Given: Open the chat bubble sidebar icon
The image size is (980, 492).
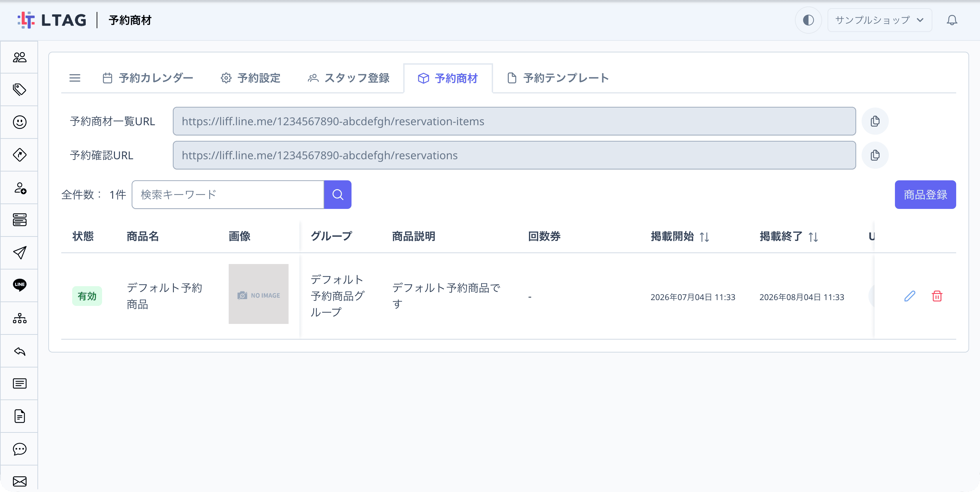Looking at the screenshot, I should point(19,449).
